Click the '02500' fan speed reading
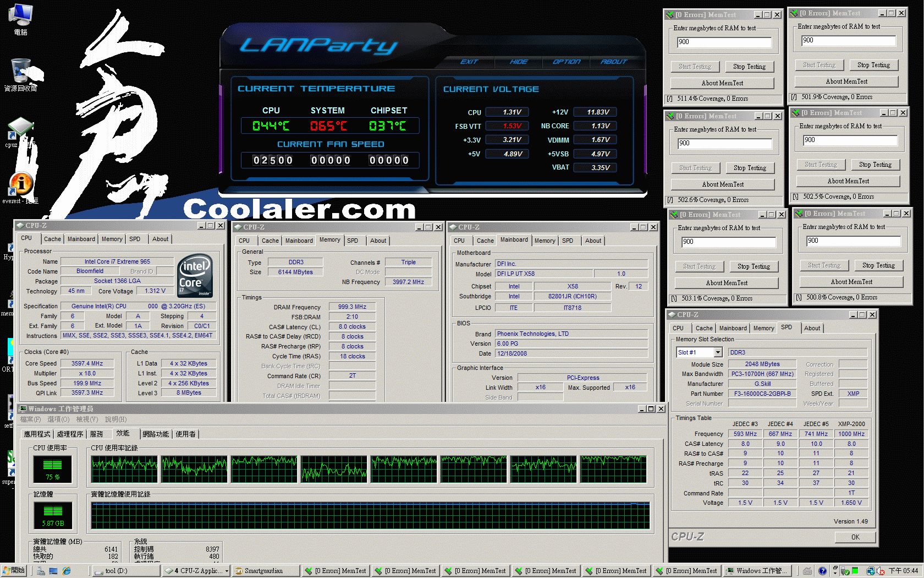 tap(273, 160)
